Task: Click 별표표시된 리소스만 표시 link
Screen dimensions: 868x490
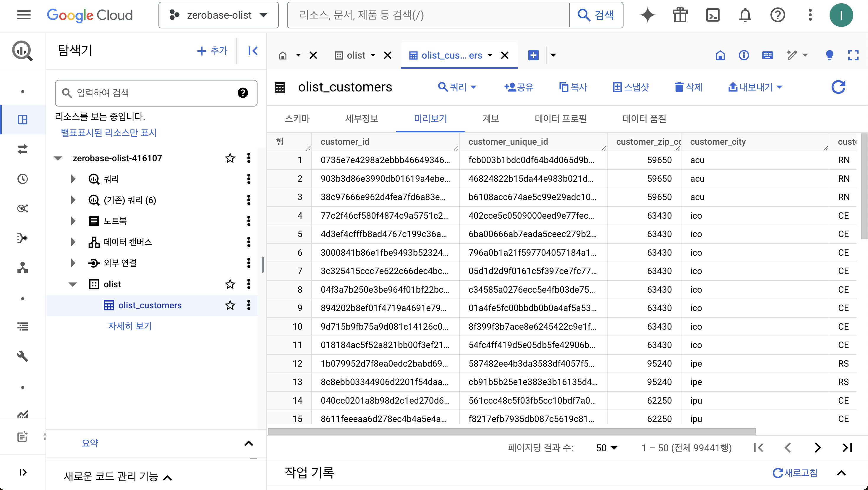Action: (109, 133)
